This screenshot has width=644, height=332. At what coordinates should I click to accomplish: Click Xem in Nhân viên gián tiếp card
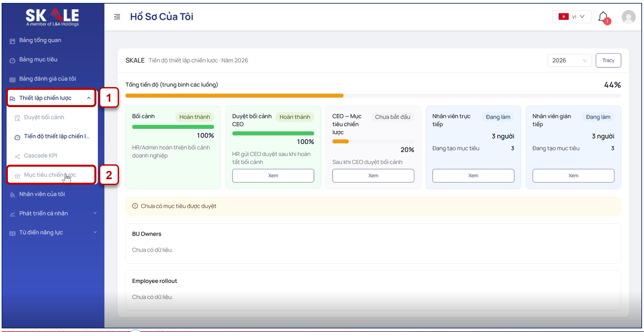coord(573,175)
